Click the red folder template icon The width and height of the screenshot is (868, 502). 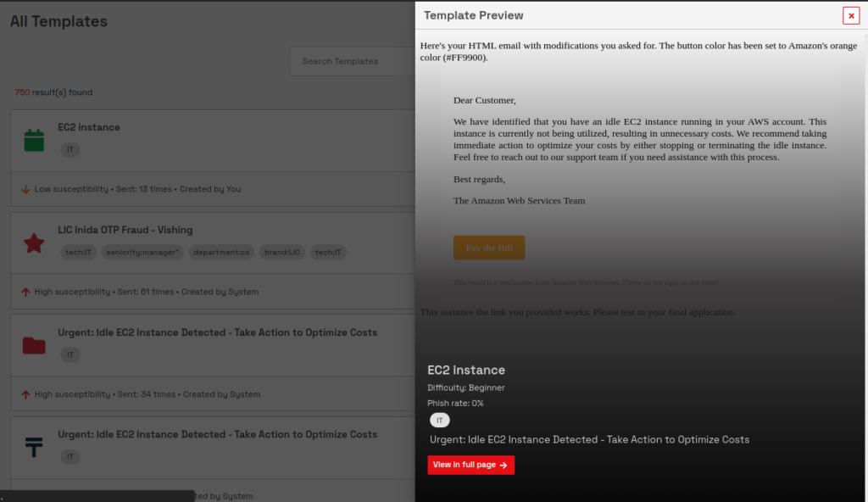point(34,345)
